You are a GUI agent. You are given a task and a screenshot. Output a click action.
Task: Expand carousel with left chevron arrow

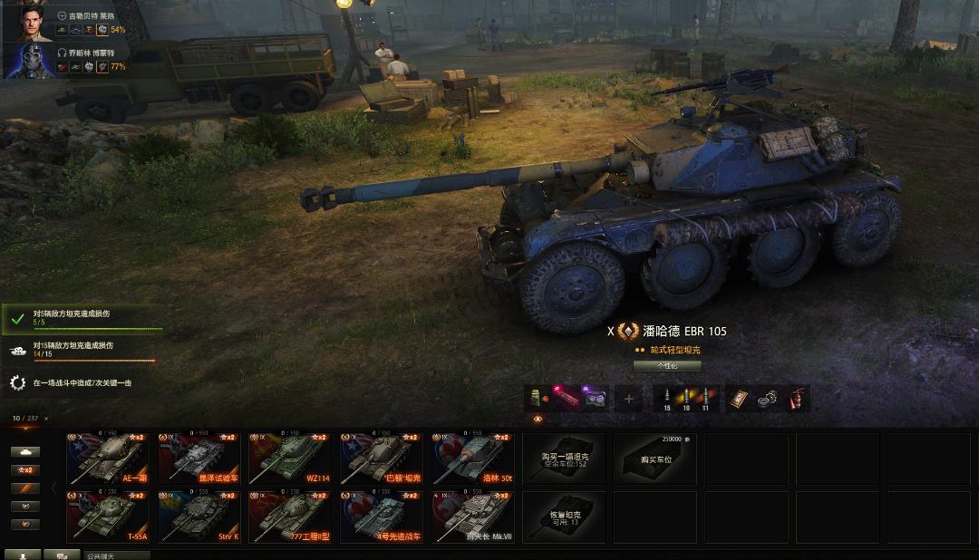(54, 488)
